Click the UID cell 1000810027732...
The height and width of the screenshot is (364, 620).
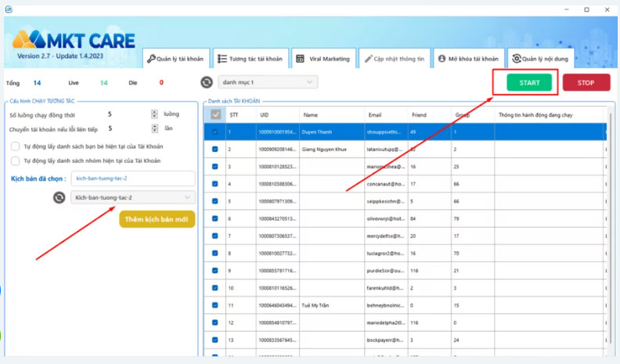[278, 253]
